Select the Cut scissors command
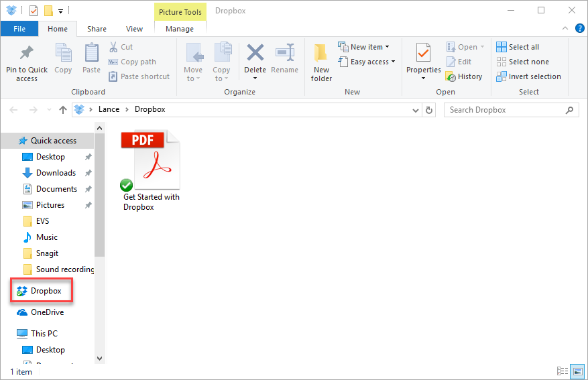The width and height of the screenshot is (588, 380). tap(121, 47)
